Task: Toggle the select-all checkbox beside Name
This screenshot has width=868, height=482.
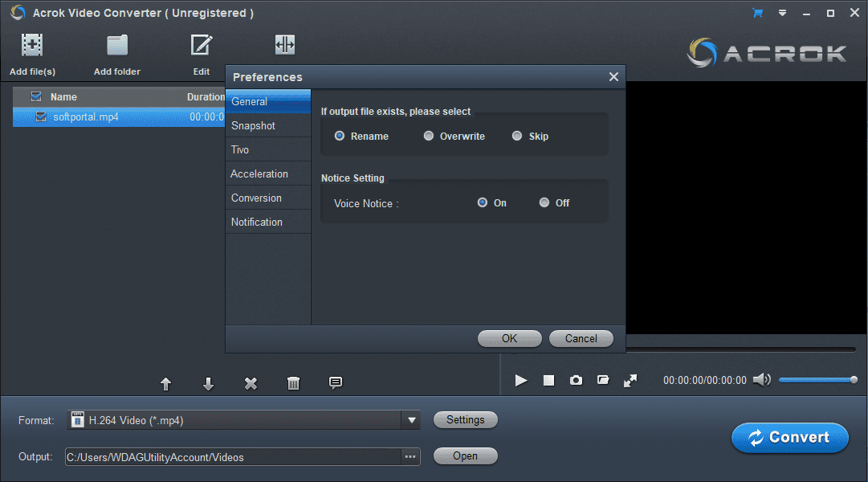Action: [37, 96]
